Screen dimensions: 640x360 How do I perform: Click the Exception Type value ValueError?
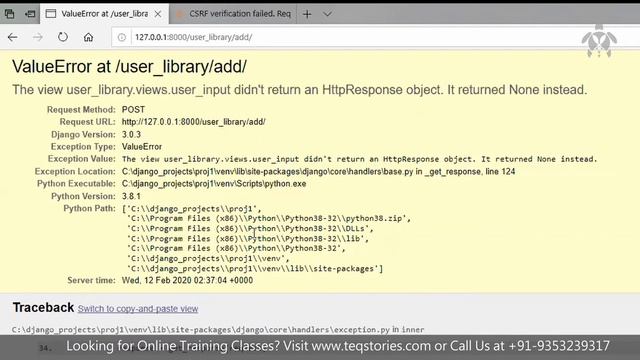coord(142,147)
